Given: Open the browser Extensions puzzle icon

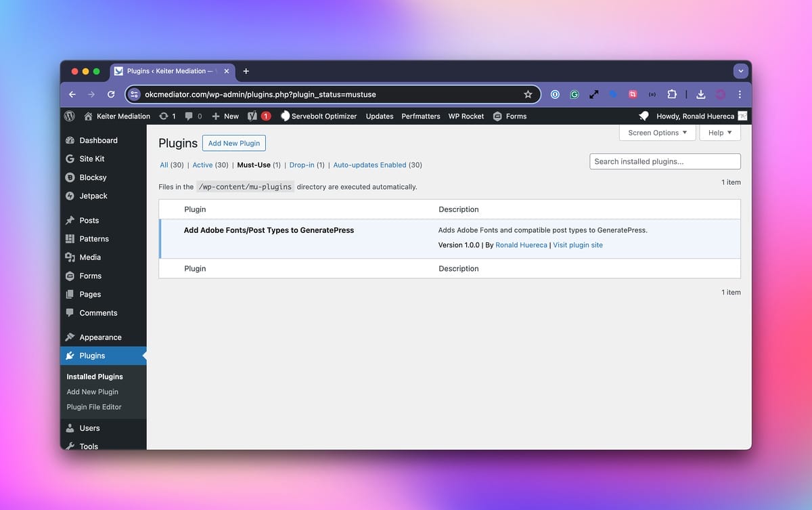Looking at the screenshot, I should tap(672, 95).
